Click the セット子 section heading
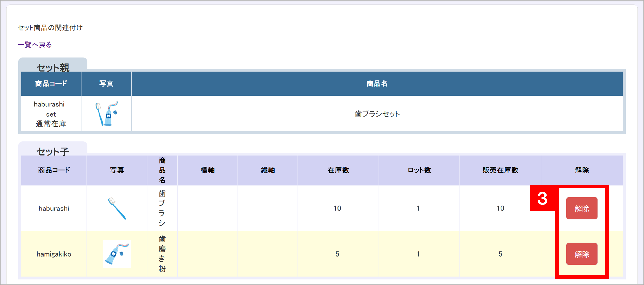Image resolution: width=644 pixels, height=285 pixels. click(53, 151)
